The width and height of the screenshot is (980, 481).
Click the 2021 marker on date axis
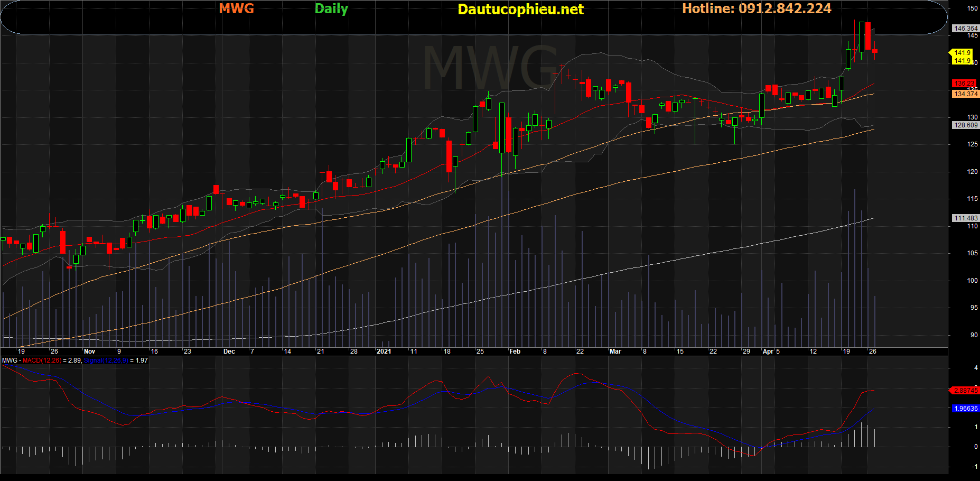point(384,351)
